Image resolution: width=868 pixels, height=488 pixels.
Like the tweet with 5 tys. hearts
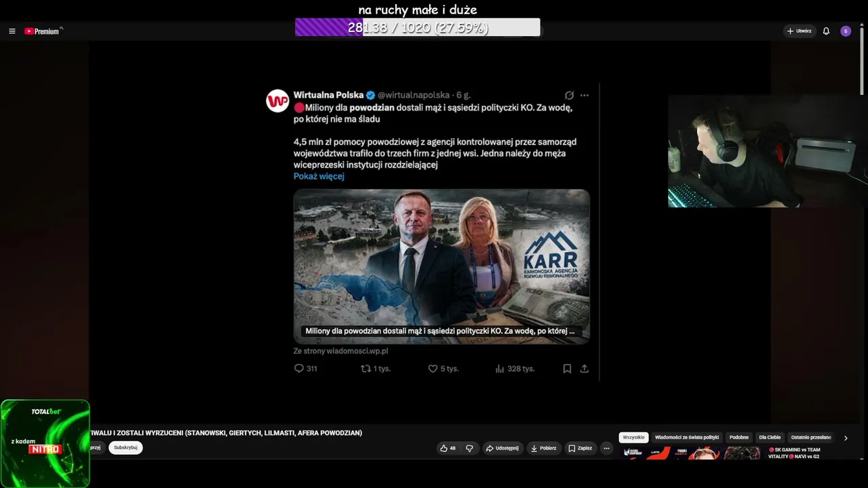point(443,369)
